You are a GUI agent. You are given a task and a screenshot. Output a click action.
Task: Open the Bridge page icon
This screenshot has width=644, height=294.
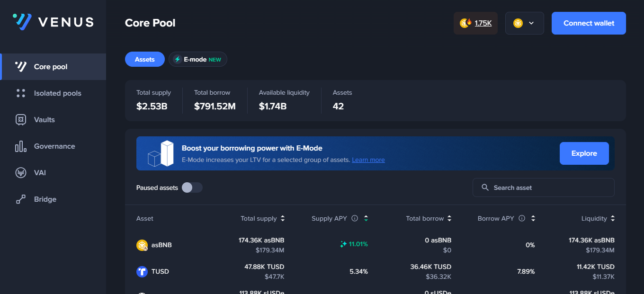20,199
